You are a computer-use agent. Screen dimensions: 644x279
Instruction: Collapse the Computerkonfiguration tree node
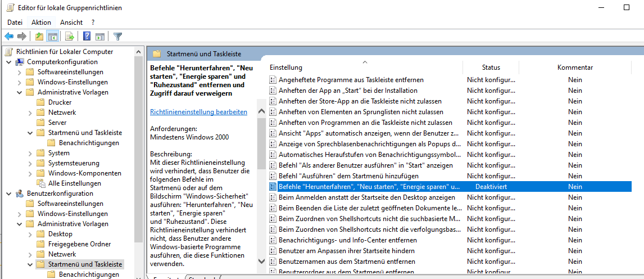tap(8, 62)
